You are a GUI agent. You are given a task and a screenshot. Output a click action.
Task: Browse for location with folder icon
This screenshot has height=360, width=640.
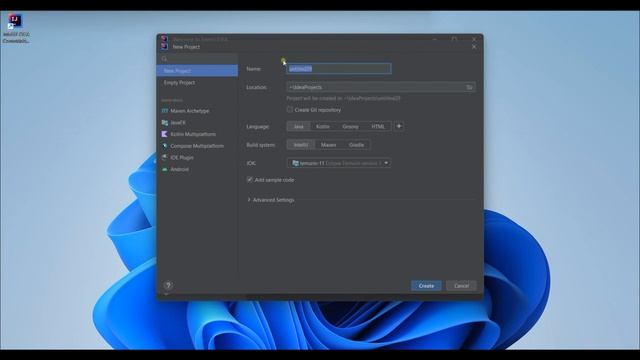(469, 87)
